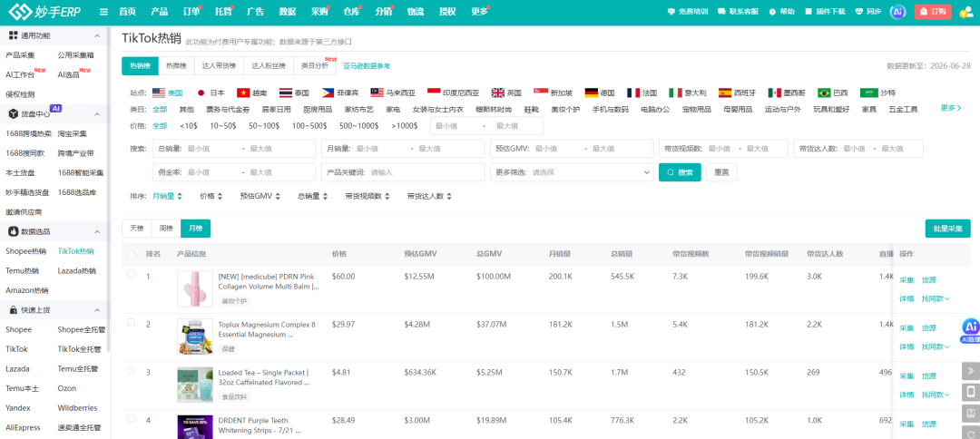980x439 pixels.
Task: Open the 采购 top menu
Action: (x=318, y=12)
